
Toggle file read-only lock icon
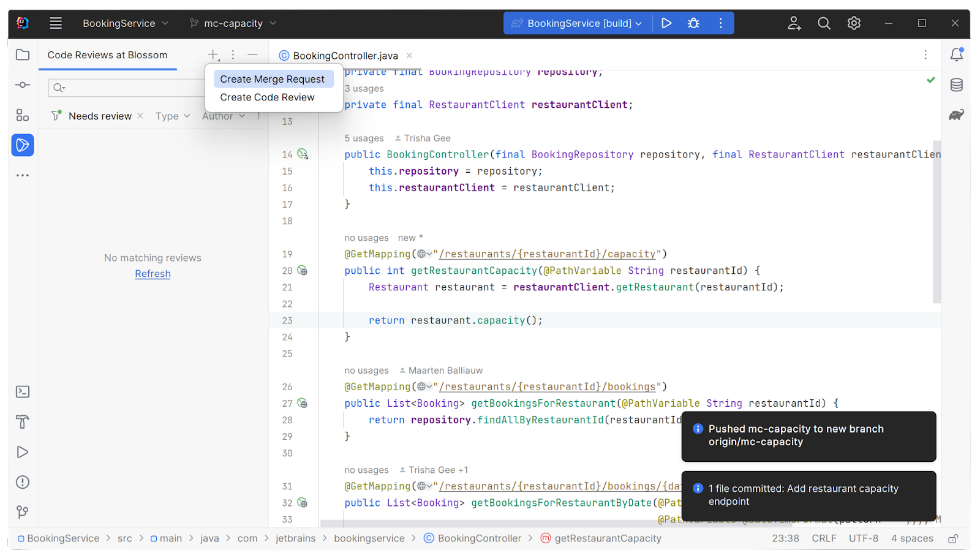[953, 538]
